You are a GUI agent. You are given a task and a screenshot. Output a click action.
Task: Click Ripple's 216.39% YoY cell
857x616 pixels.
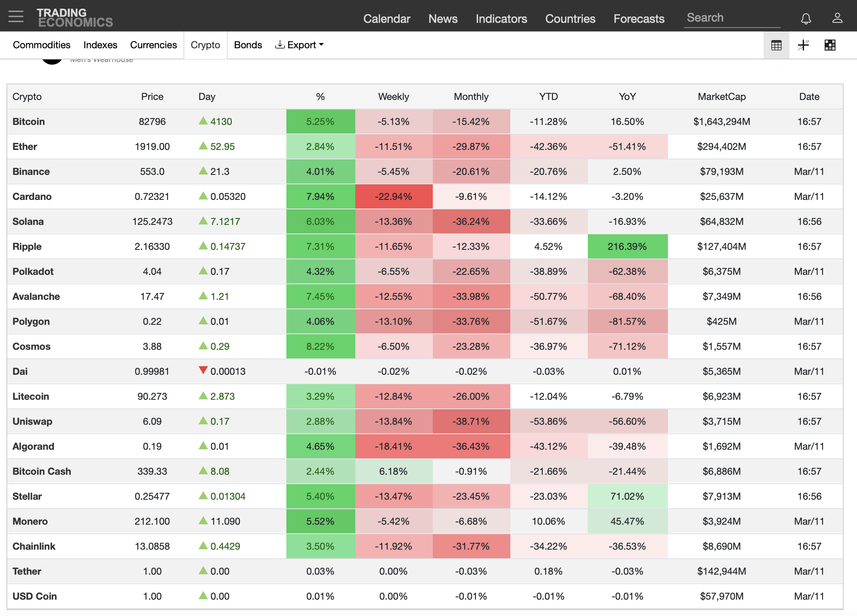click(627, 246)
